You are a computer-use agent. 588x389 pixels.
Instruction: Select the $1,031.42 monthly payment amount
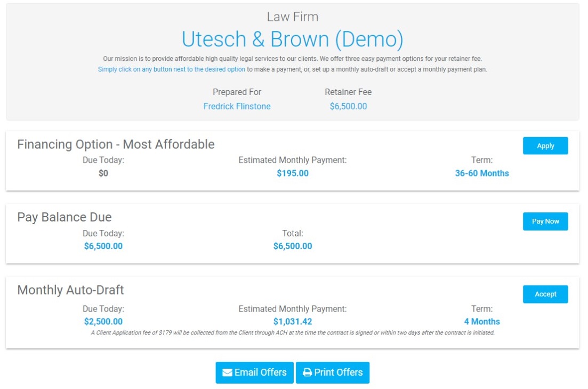[x=293, y=321]
